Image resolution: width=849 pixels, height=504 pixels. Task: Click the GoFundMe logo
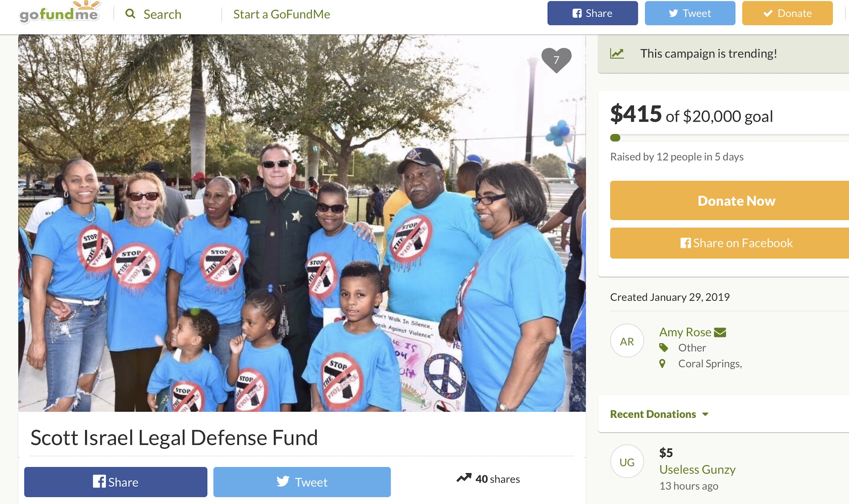click(59, 12)
